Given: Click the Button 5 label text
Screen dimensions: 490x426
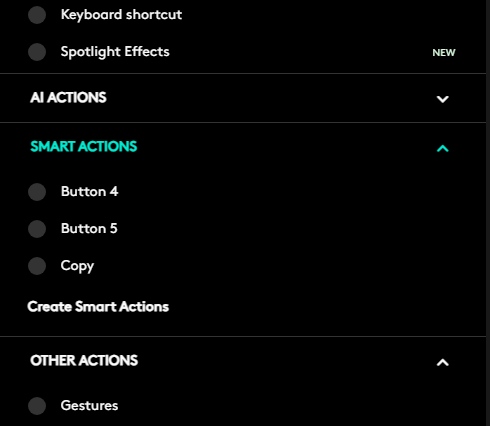Looking at the screenshot, I should (89, 229).
